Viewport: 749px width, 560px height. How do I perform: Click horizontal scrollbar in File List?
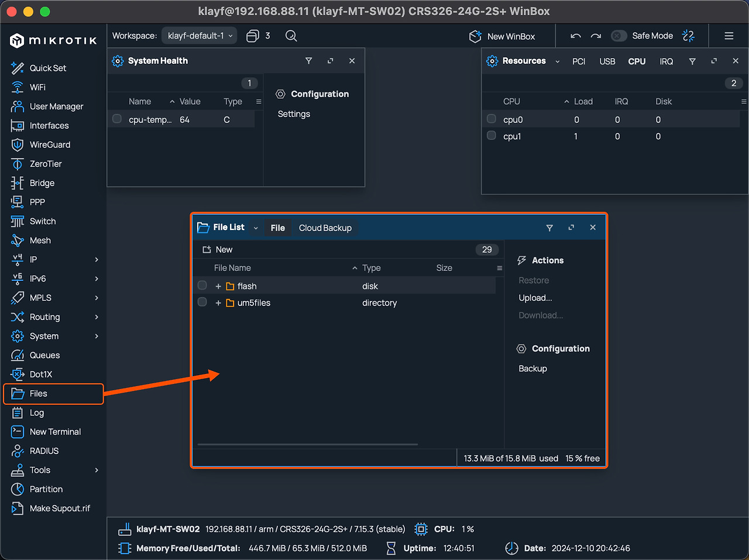[x=308, y=445]
